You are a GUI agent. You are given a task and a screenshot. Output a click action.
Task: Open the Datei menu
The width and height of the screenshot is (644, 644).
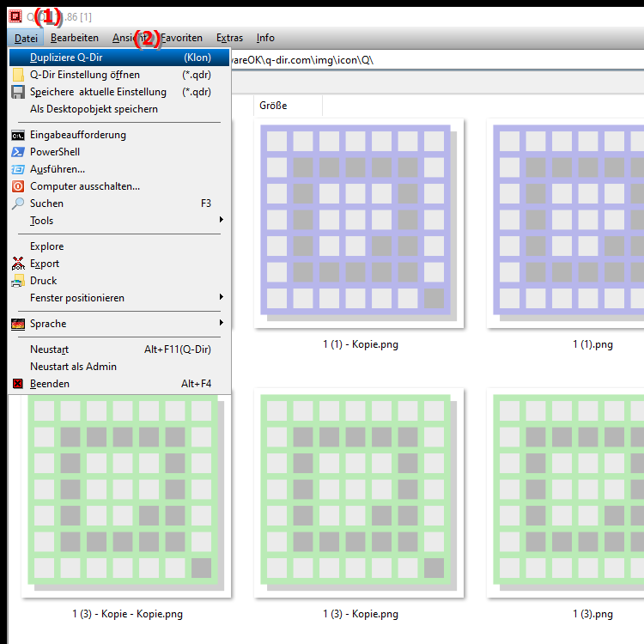tap(26, 38)
